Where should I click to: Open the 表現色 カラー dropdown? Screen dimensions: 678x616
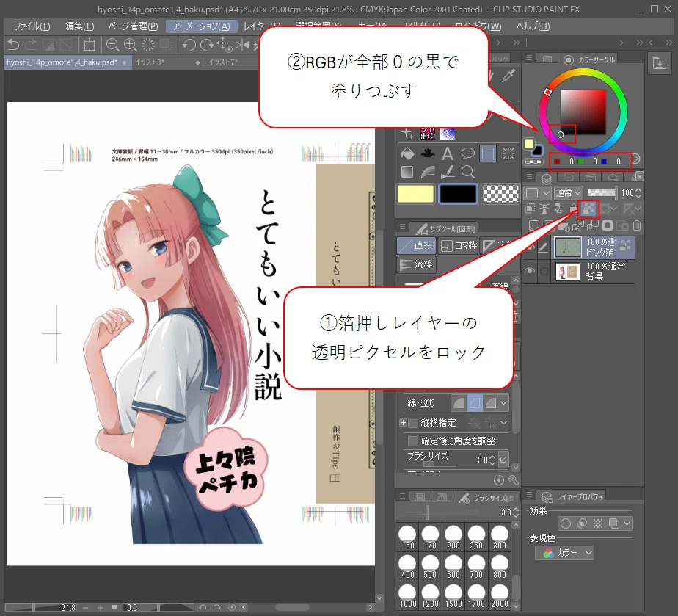pos(565,553)
